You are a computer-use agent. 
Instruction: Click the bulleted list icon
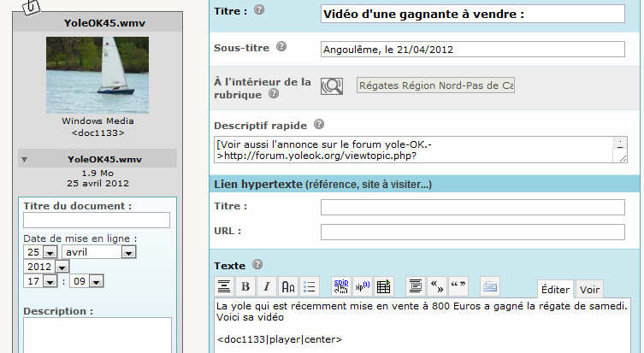tap(311, 286)
